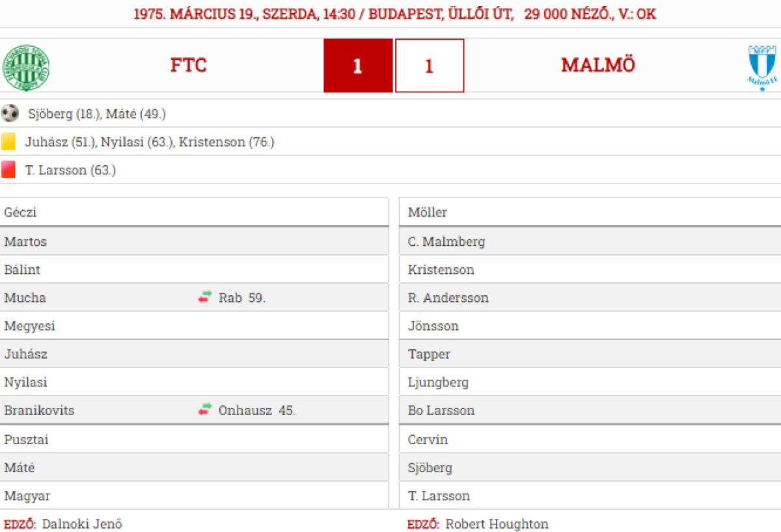781x532 pixels.
Task: Click the match date and venue header
Action: pos(394,14)
